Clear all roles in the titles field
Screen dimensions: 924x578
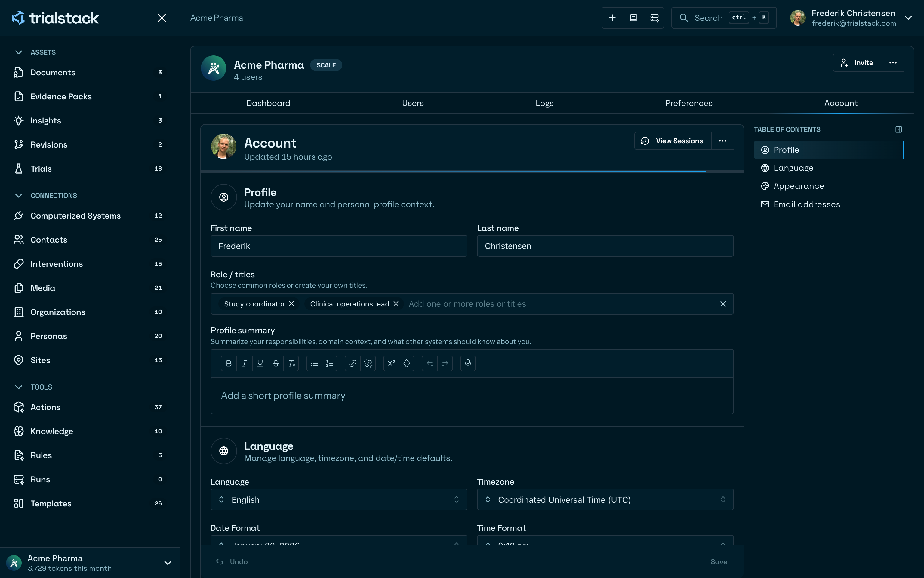click(x=723, y=304)
